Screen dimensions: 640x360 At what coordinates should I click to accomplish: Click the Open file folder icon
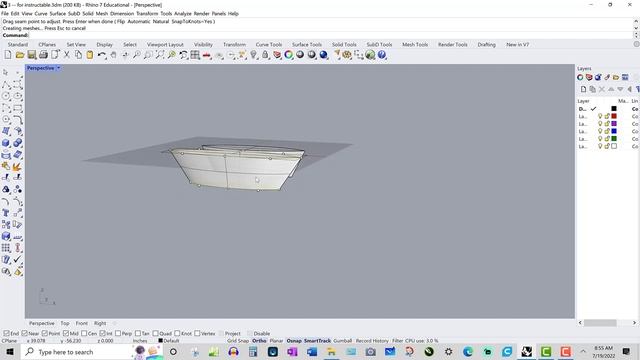click(20, 55)
